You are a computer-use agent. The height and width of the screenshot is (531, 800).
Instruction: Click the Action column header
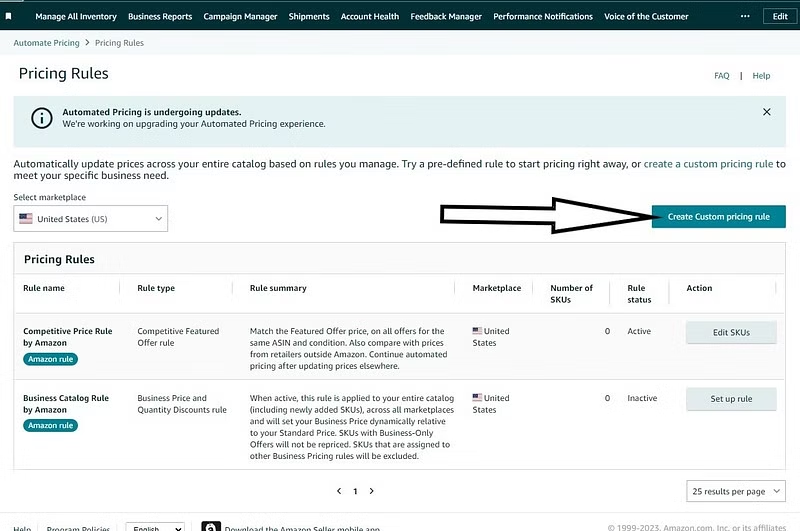click(699, 288)
